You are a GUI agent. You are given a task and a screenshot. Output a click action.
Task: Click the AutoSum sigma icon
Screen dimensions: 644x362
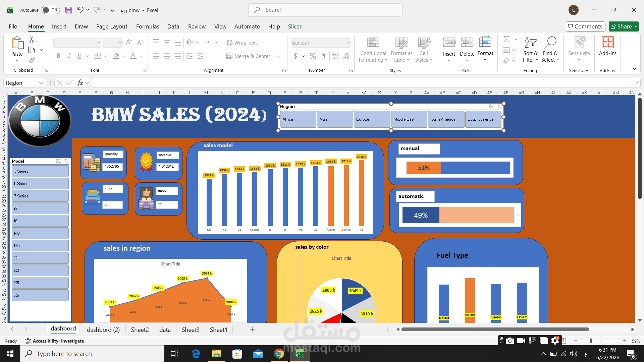[506, 40]
